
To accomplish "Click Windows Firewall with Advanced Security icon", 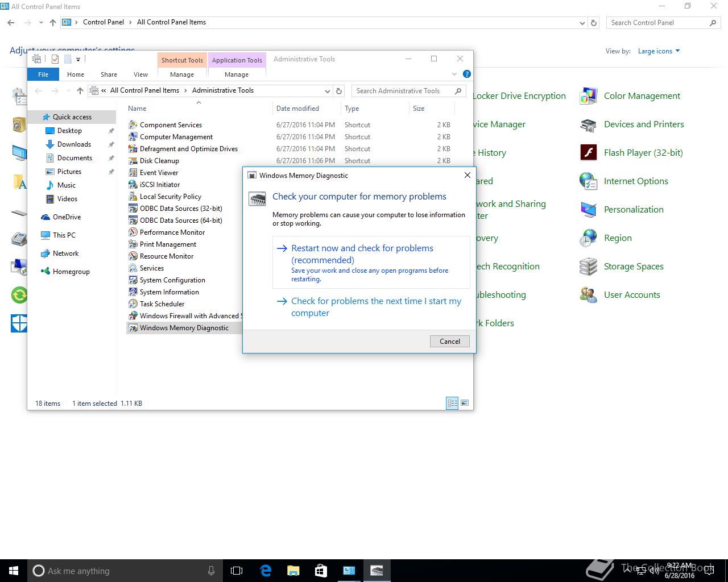I will pyautogui.click(x=133, y=316).
